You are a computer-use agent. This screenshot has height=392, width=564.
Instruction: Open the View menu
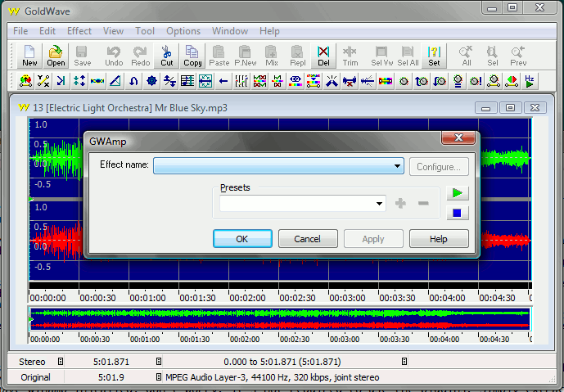[x=113, y=31]
